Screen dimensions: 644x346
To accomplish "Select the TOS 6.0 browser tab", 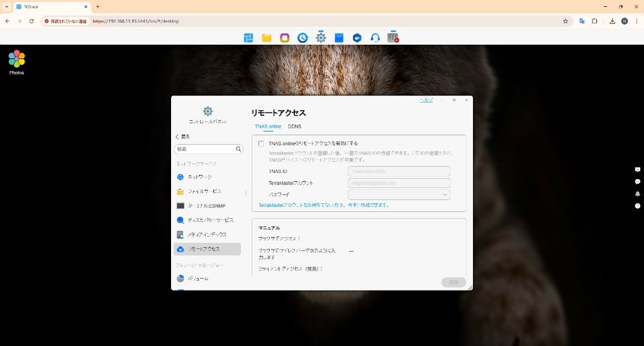I will (x=52, y=6).
